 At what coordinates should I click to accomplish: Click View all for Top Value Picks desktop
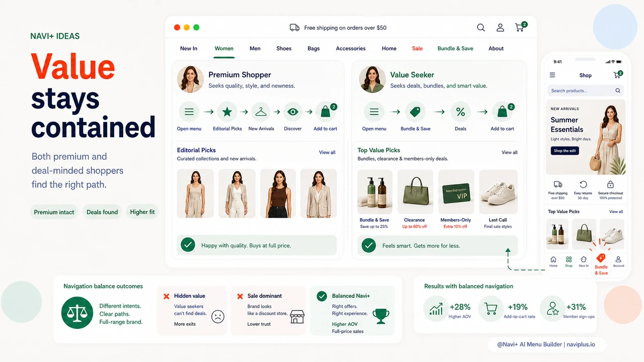509,152
